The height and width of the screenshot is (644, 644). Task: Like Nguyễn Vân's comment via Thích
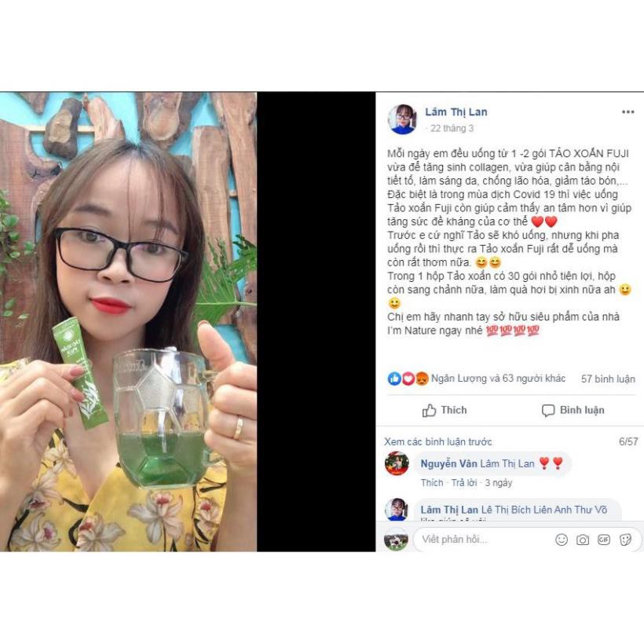tap(432, 482)
